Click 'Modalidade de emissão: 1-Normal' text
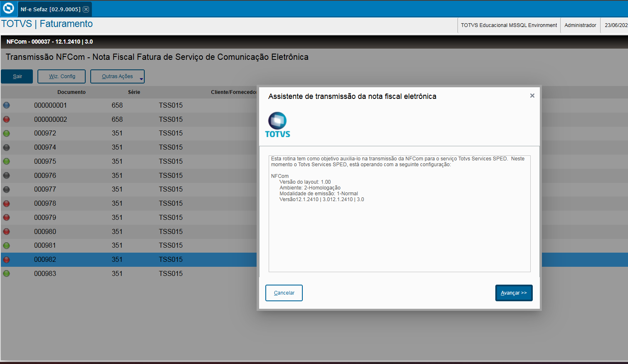 coord(319,194)
